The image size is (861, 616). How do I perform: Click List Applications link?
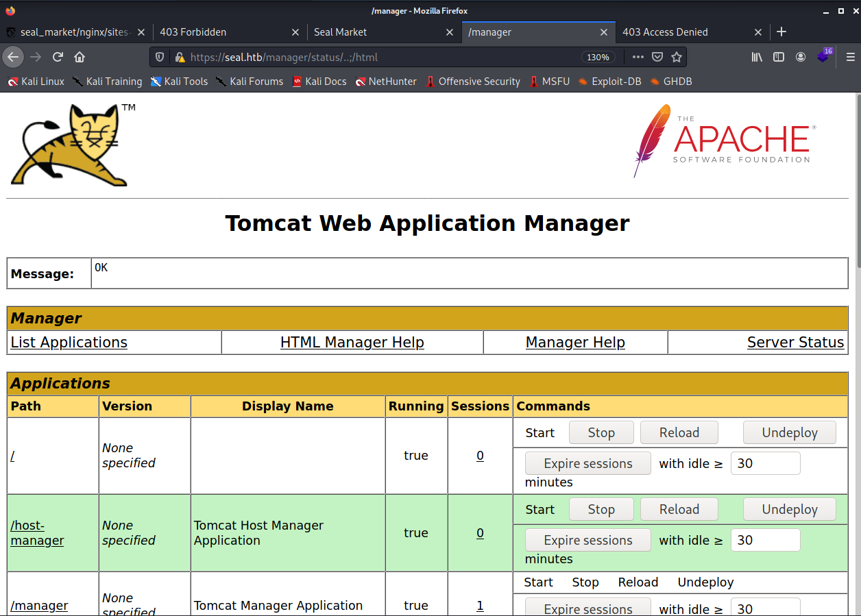pyautogui.click(x=69, y=343)
